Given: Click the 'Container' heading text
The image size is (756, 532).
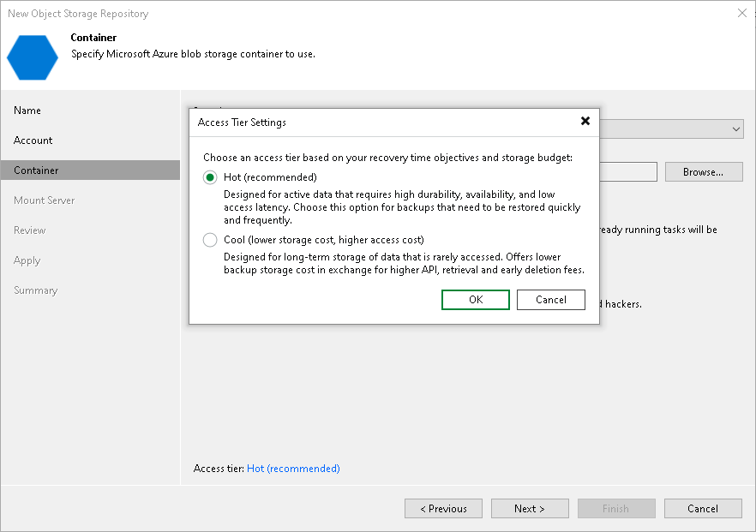Looking at the screenshot, I should click(93, 38).
